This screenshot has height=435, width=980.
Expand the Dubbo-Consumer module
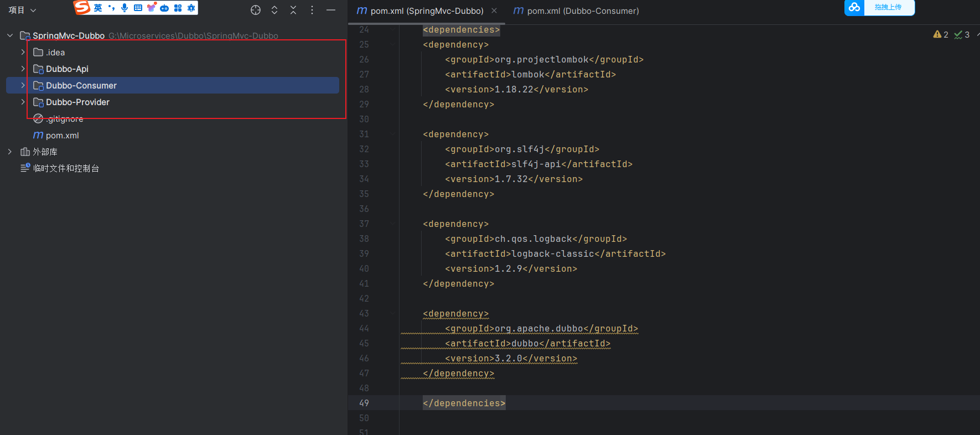[23, 85]
